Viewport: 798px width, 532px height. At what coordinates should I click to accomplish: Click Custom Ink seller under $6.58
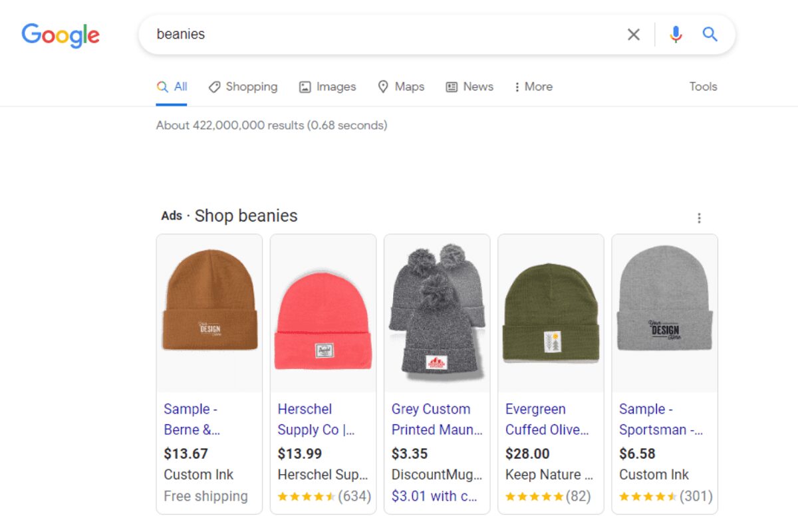(654, 475)
